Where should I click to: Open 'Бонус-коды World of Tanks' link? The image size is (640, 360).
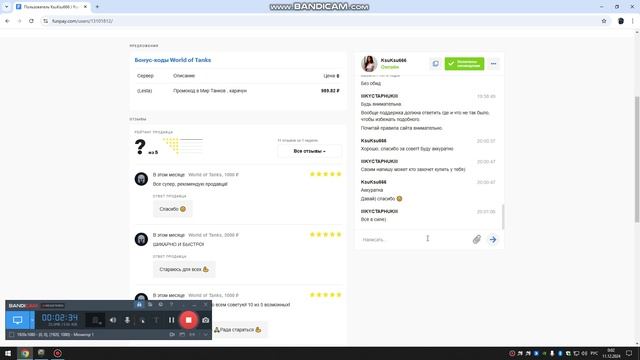[173, 60]
